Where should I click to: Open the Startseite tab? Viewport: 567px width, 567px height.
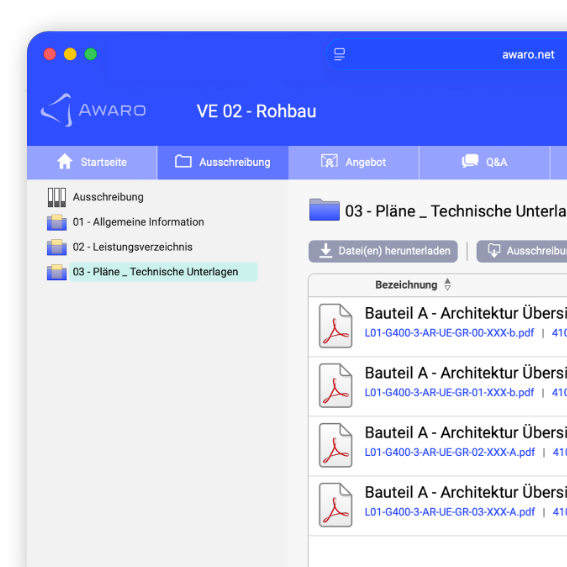(x=92, y=162)
